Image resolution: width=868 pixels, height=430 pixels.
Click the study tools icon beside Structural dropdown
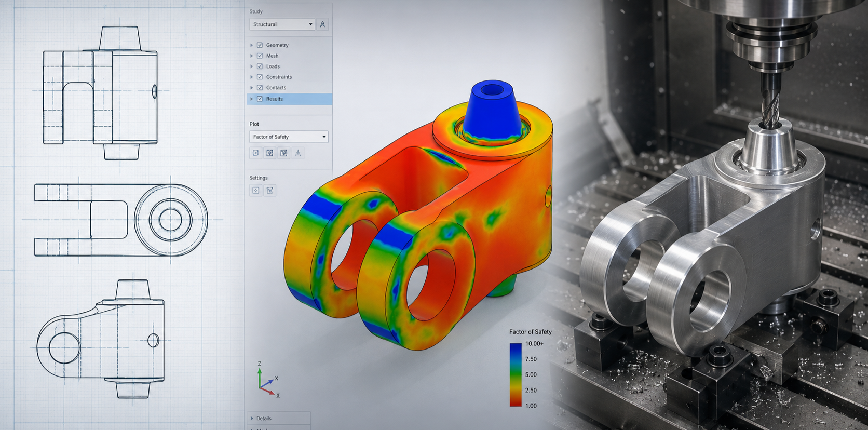[x=322, y=24]
